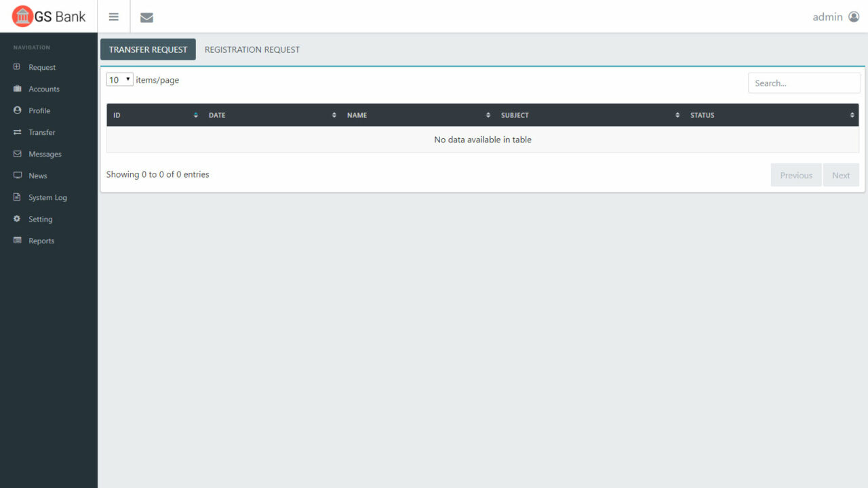The width and height of the screenshot is (868, 488).
Task: Open the System Log
Action: [47, 197]
